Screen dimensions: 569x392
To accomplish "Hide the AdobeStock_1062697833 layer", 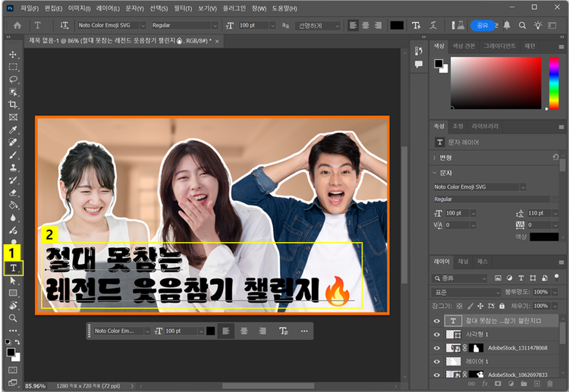I will pos(436,375).
